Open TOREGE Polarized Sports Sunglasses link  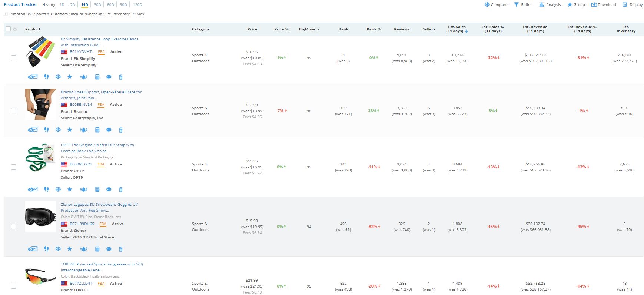[x=102, y=267]
